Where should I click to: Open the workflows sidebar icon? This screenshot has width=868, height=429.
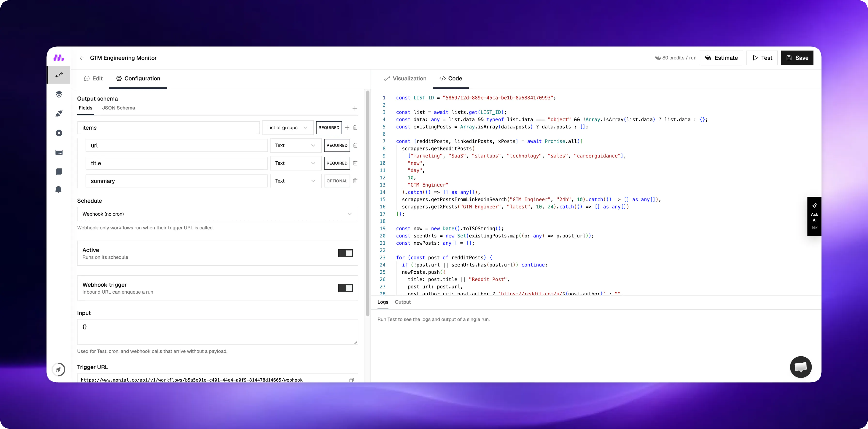click(59, 75)
